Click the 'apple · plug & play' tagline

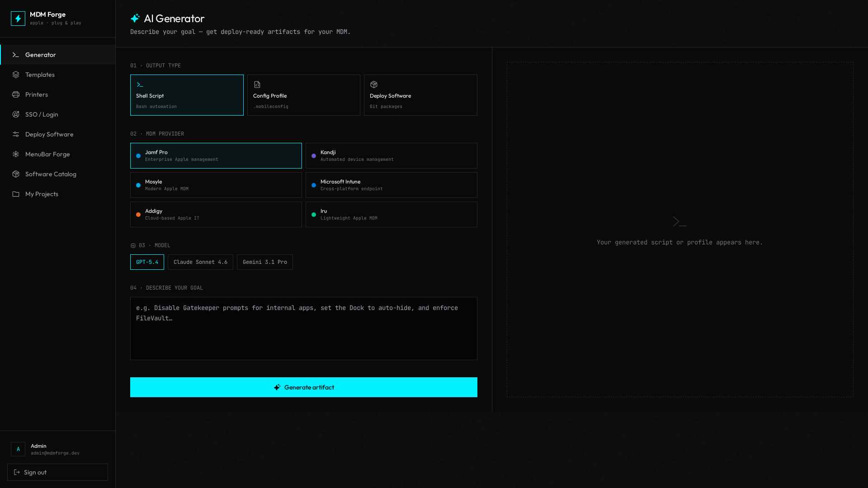[56, 23]
